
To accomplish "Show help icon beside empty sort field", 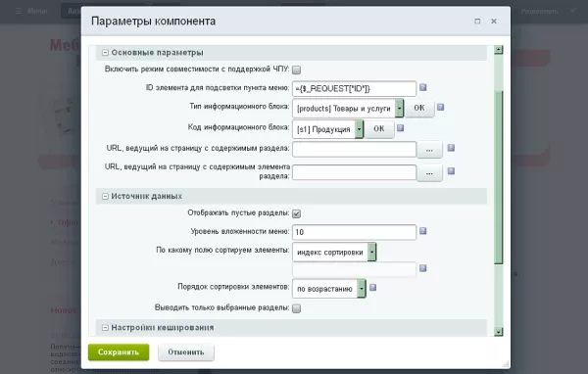I will point(423,268).
